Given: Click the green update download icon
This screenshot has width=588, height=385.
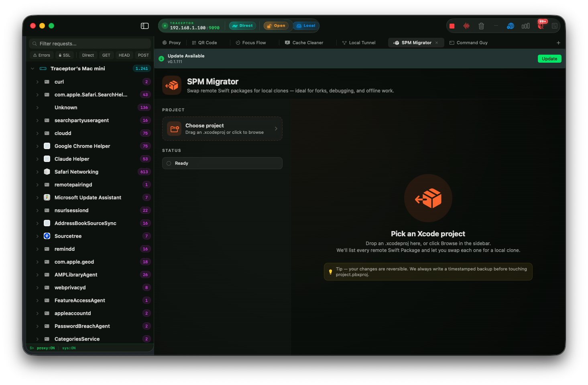Looking at the screenshot, I should (161, 59).
